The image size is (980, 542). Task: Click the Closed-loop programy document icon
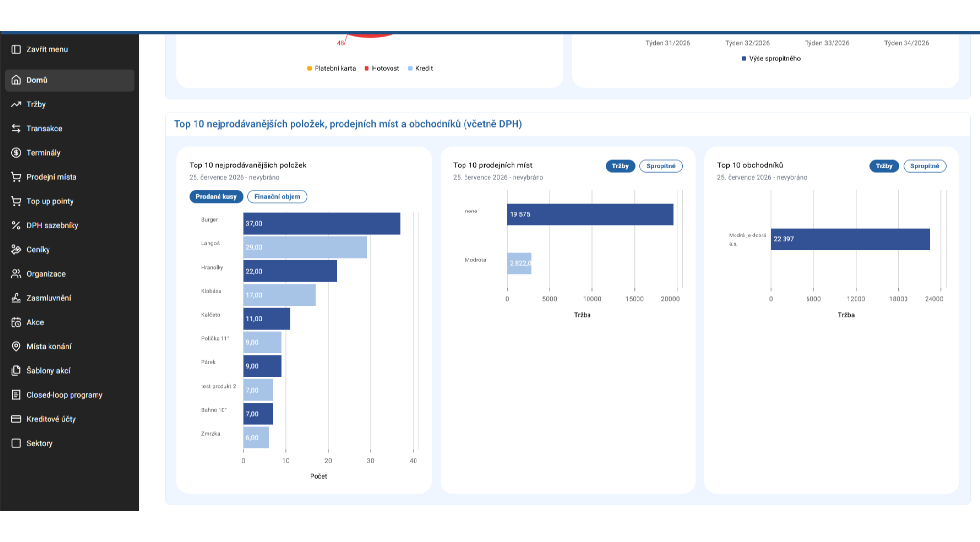pos(16,395)
